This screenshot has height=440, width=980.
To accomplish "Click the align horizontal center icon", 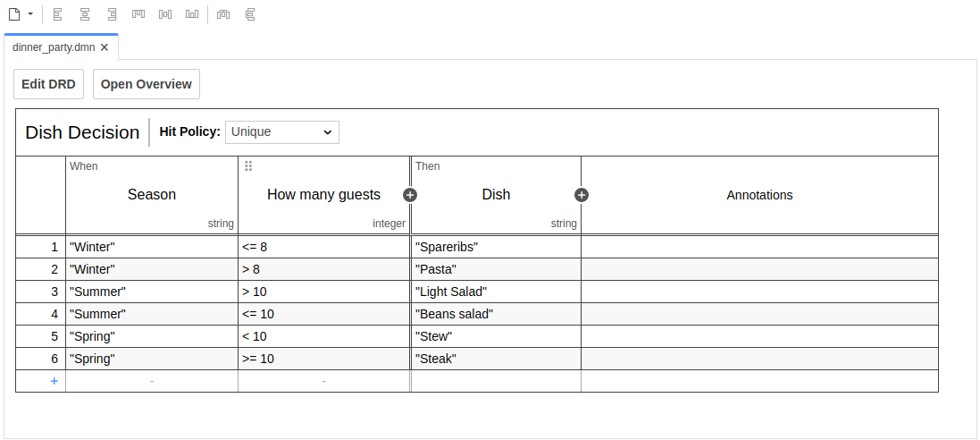I will pyautogui.click(x=84, y=14).
